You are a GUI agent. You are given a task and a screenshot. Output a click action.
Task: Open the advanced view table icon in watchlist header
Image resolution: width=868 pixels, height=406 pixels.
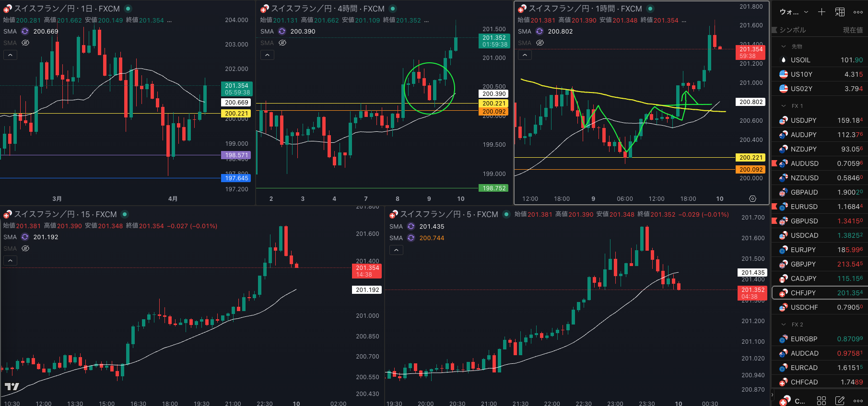pos(840,12)
